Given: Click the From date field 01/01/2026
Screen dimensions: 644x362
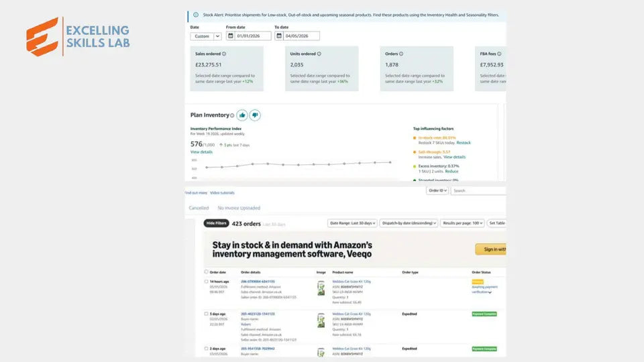Looking at the screenshot, I should tap(253, 36).
